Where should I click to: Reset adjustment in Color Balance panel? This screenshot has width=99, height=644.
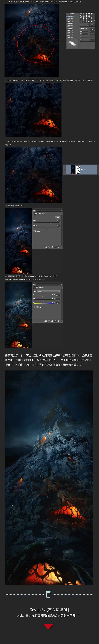tap(52, 321)
